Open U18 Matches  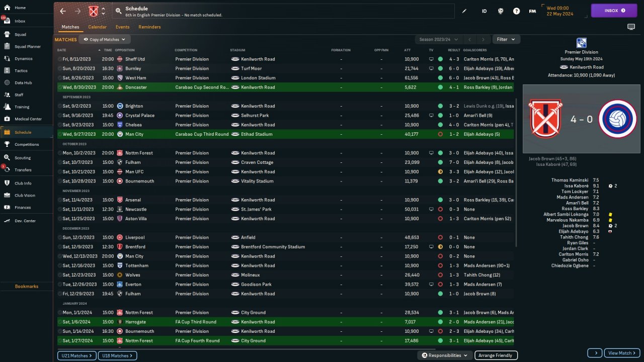pos(117,355)
